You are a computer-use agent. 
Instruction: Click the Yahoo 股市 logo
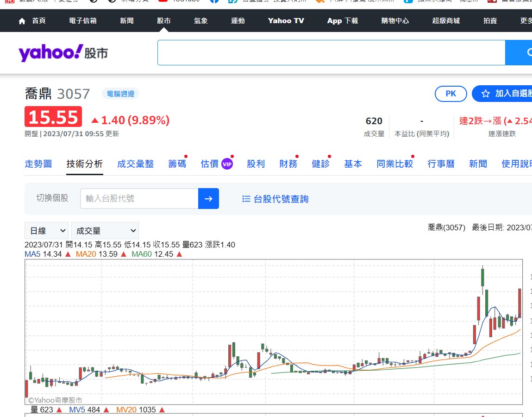63,53
